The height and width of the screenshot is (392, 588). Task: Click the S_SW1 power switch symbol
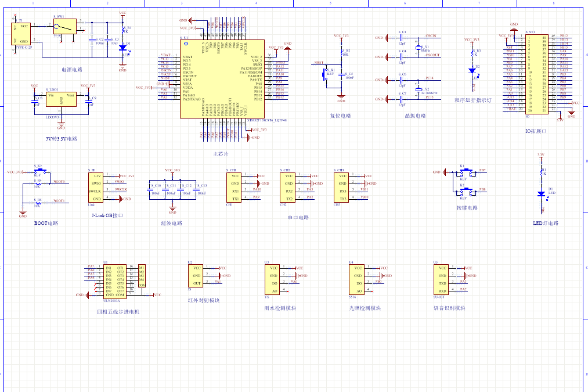click(64, 26)
